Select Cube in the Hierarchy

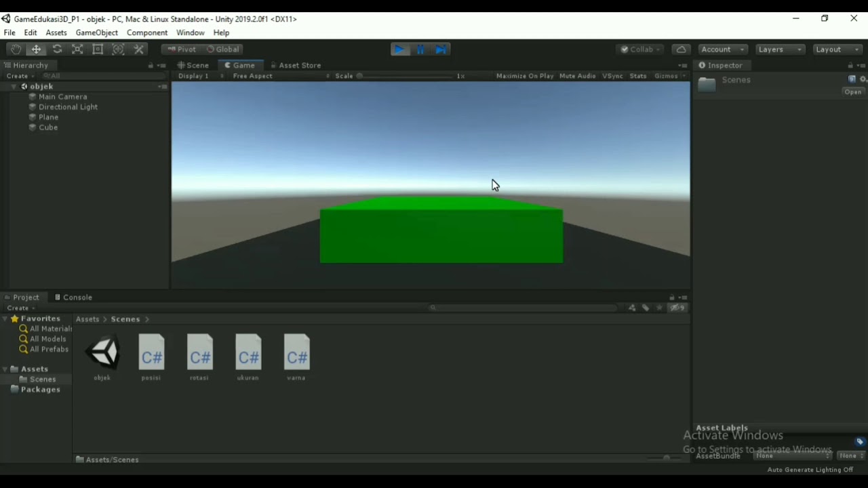coord(48,127)
